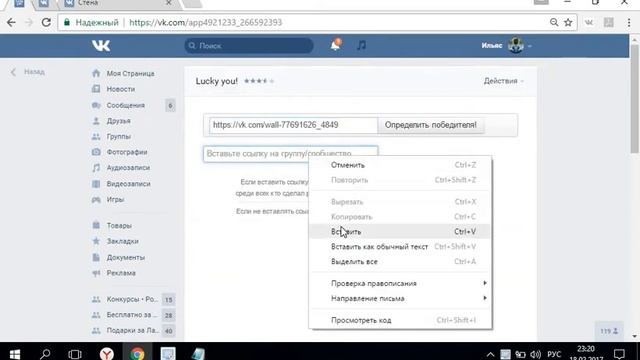This screenshot has width=640, height=360.
Task: Open Новости in sidebar
Action: [121, 89]
